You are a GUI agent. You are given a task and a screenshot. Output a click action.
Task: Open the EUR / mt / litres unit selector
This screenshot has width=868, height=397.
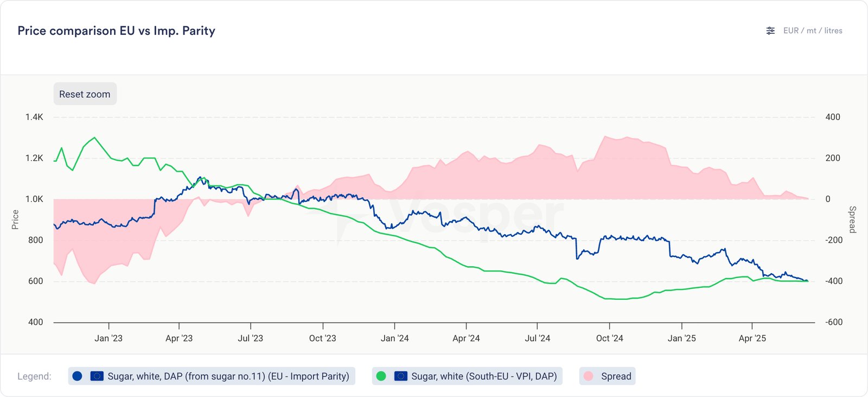tap(812, 31)
